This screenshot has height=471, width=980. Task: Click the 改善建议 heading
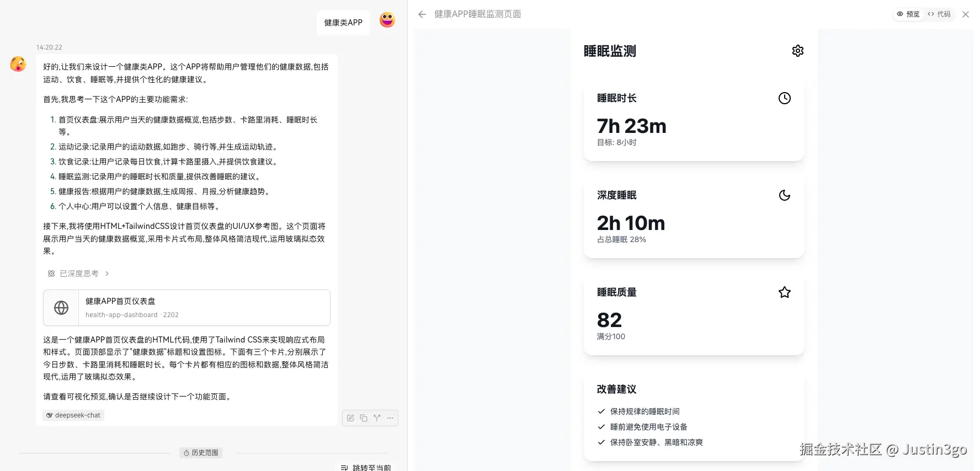(x=617, y=389)
